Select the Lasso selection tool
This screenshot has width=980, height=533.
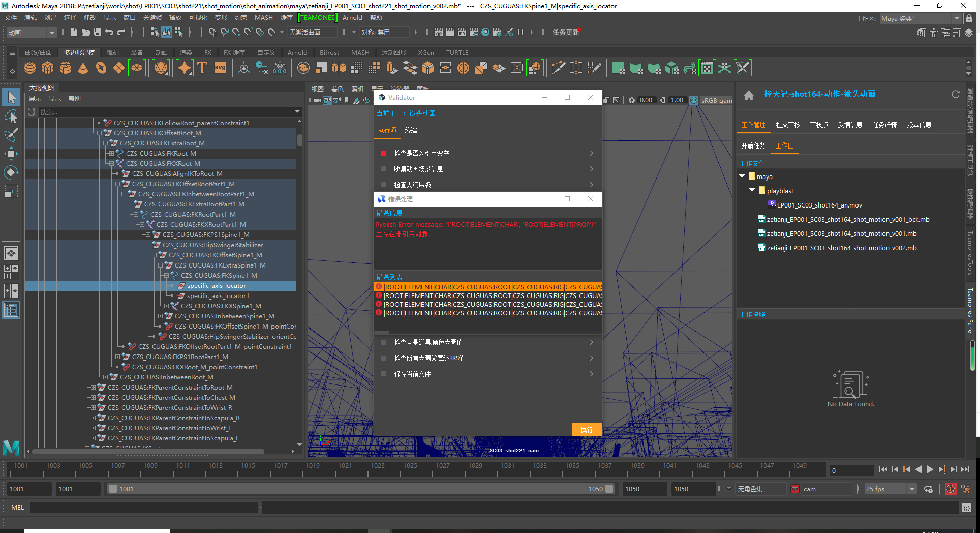pyautogui.click(x=11, y=116)
